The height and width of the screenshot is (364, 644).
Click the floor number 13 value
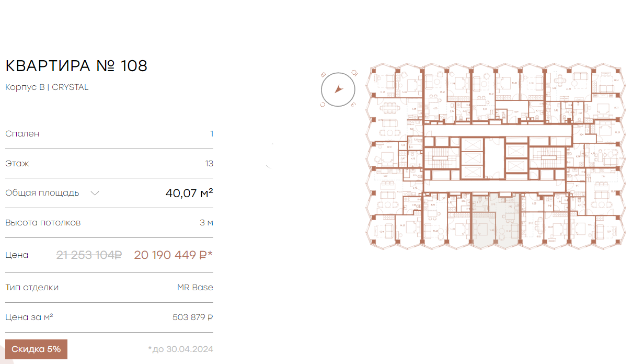tap(209, 164)
